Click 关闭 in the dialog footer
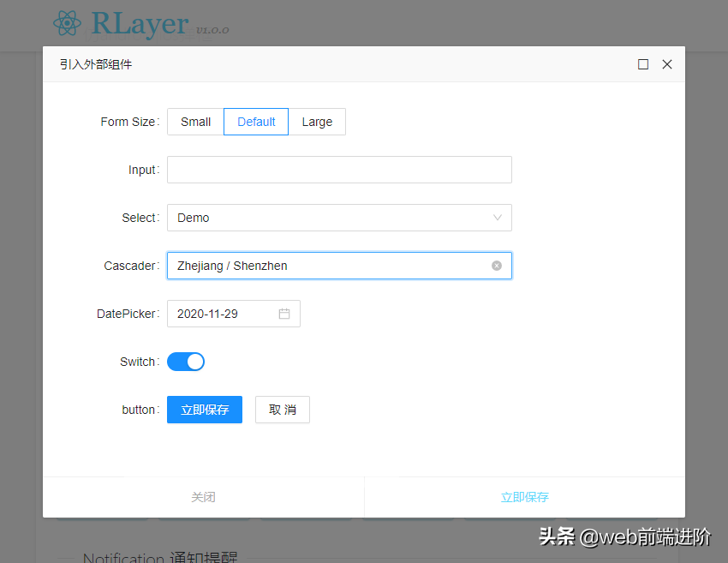 point(203,497)
